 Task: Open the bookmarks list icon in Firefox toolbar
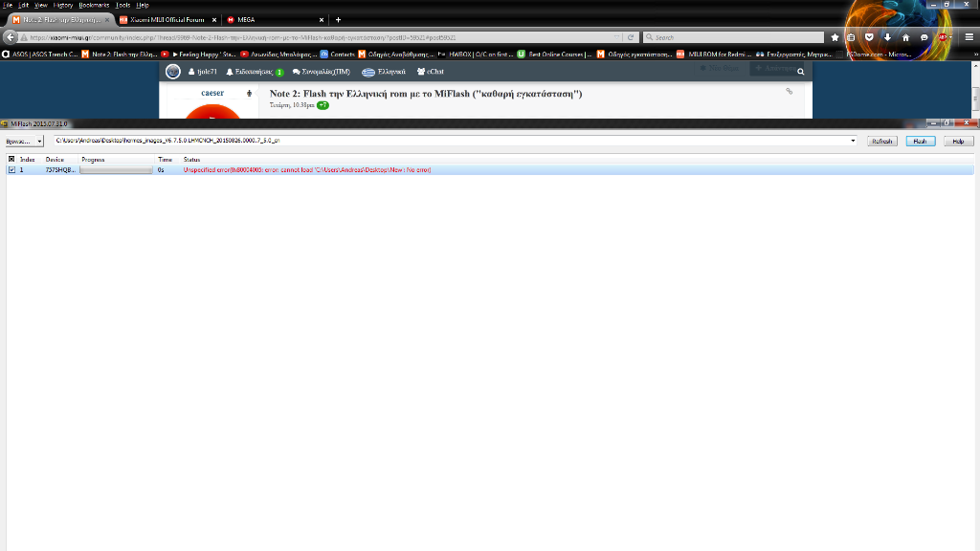(x=851, y=37)
